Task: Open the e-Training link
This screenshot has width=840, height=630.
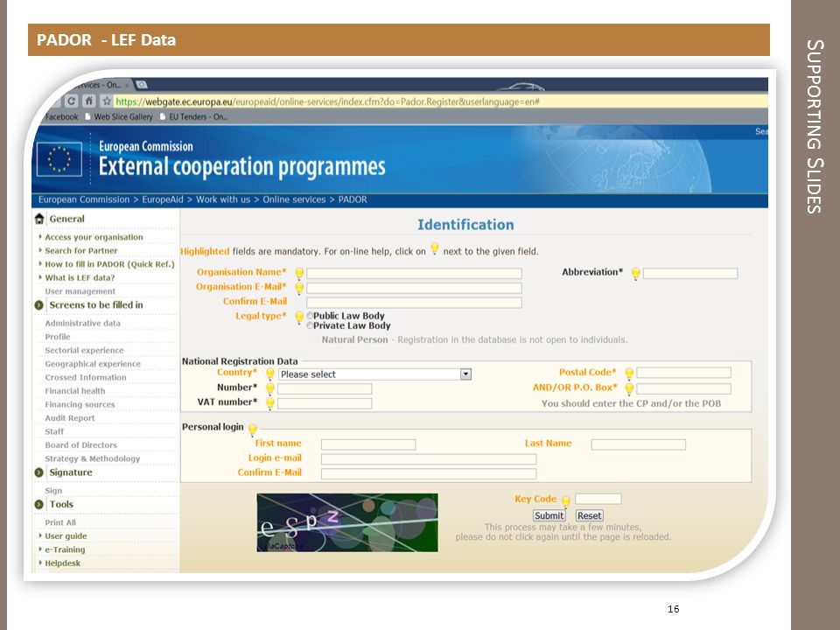Action: 65,549
